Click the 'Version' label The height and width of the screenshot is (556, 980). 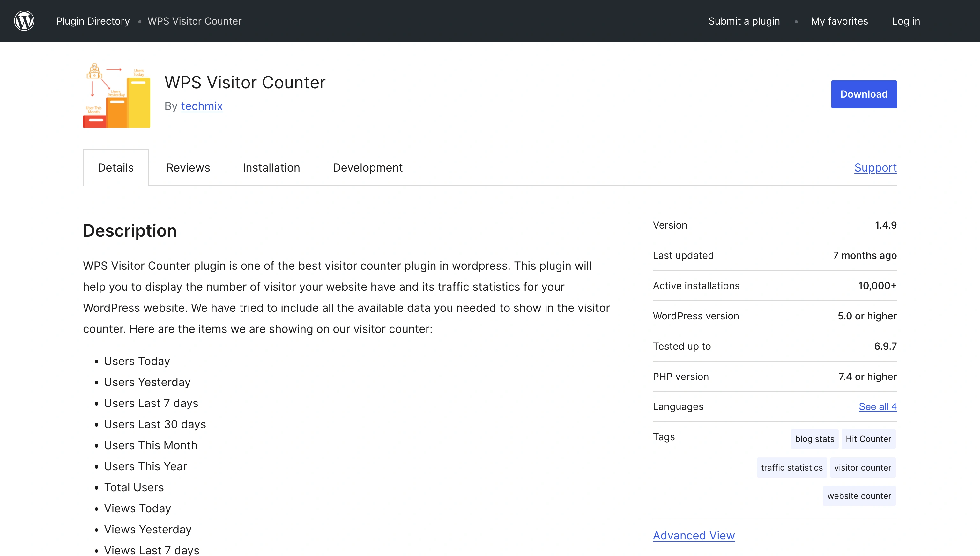pos(670,225)
